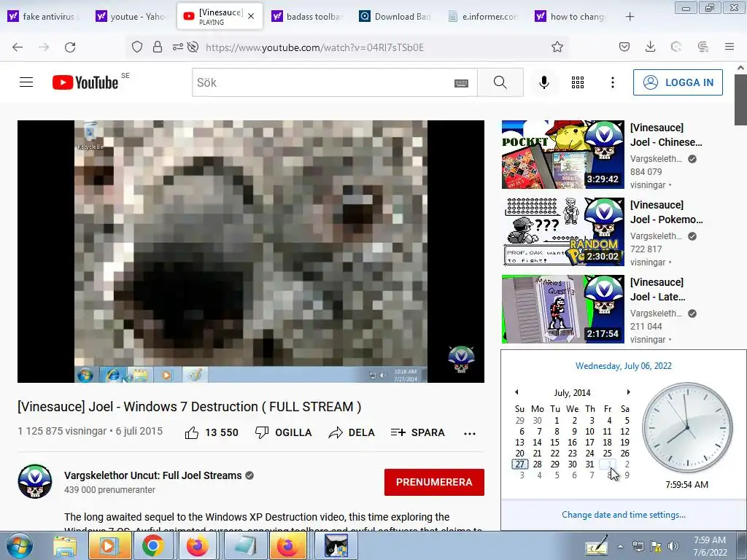The height and width of the screenshot is (560, 747).
Task: Select day 27 in the calendar
Action: tap(519, 464)
